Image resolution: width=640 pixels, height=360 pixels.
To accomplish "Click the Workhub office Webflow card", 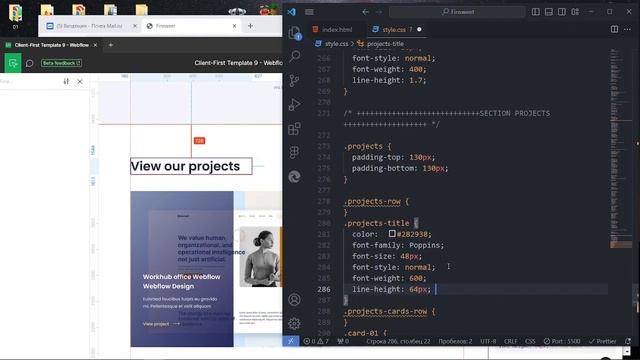I will (x=182, y=269).
